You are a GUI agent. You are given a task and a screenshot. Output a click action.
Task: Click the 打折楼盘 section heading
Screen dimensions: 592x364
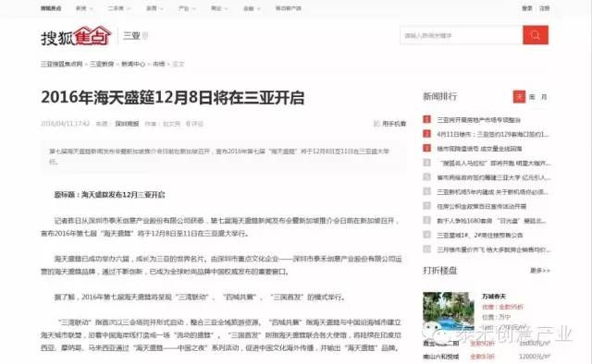[x=440, y=271]
